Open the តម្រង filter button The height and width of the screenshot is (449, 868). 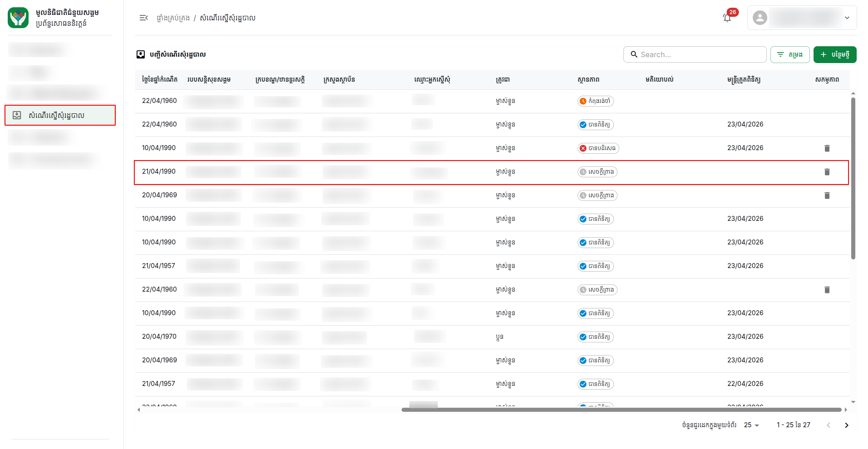[x=790, y=54]
